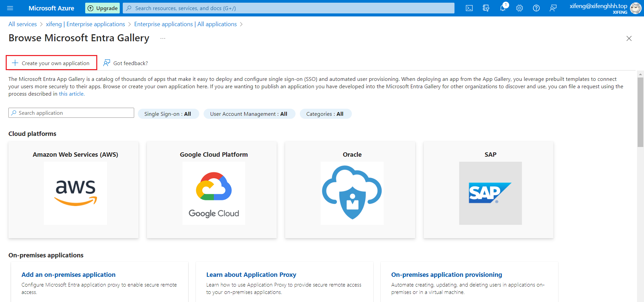This screenshot has height=302, width=644.
Task: Click the Upgrade button
Action: click(103, 8)
